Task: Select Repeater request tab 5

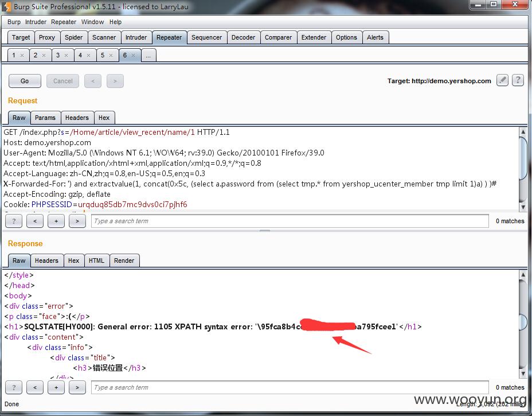Action: click(x=103, y=55)
